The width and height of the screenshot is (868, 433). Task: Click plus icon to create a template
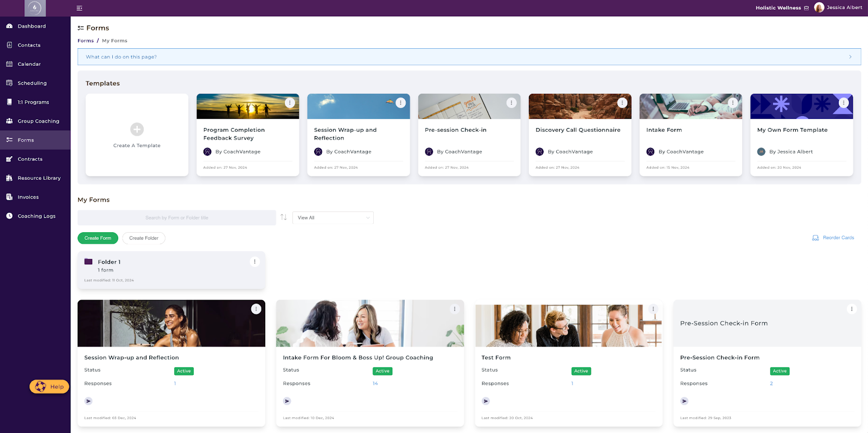click(x=137, y=129)
